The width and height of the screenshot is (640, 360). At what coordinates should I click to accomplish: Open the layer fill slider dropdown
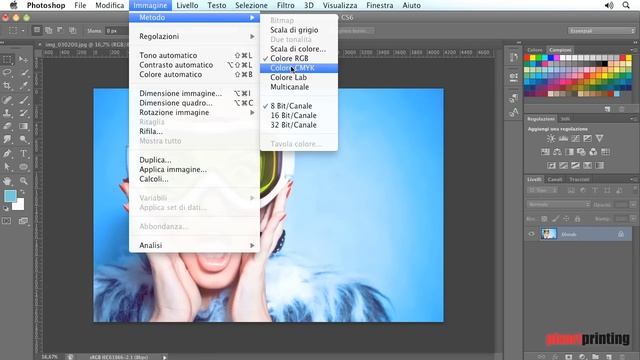coord(633,219)
